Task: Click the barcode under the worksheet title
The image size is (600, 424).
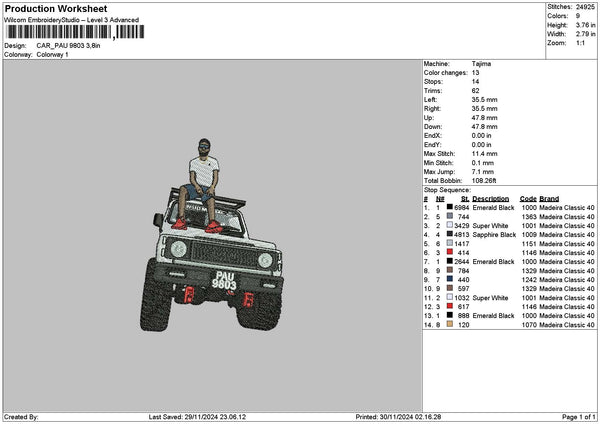Action: coord(75,32)
